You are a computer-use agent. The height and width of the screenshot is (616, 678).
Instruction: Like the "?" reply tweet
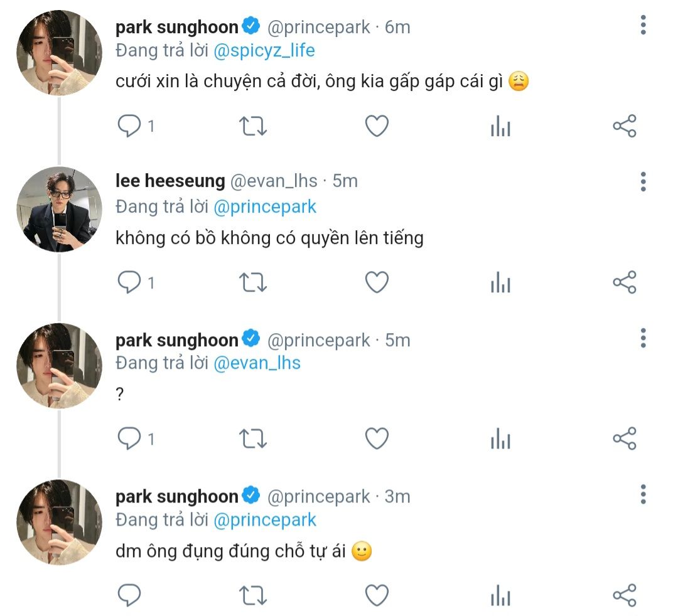point(377,438)
